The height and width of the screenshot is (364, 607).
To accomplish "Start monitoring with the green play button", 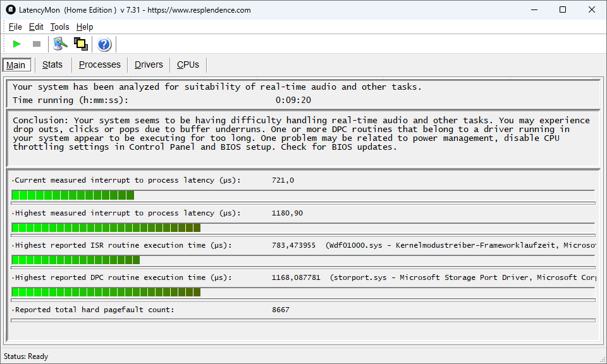I will 16,44.
